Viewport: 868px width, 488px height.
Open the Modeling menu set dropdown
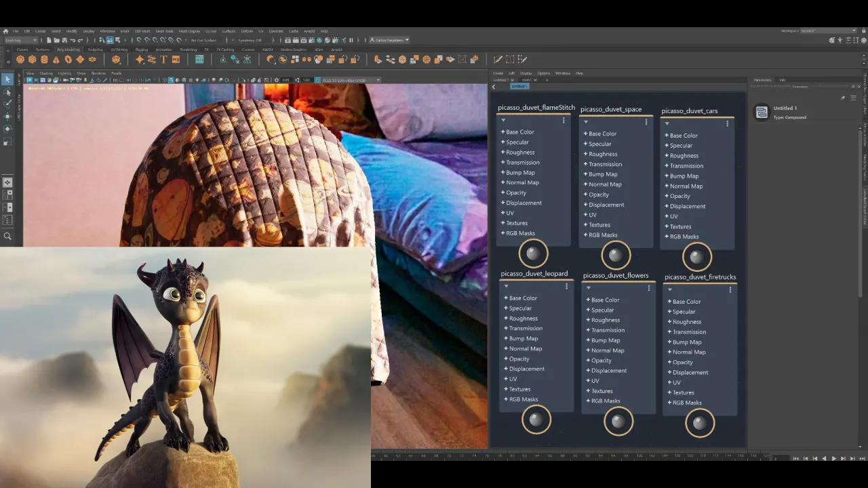22,40
